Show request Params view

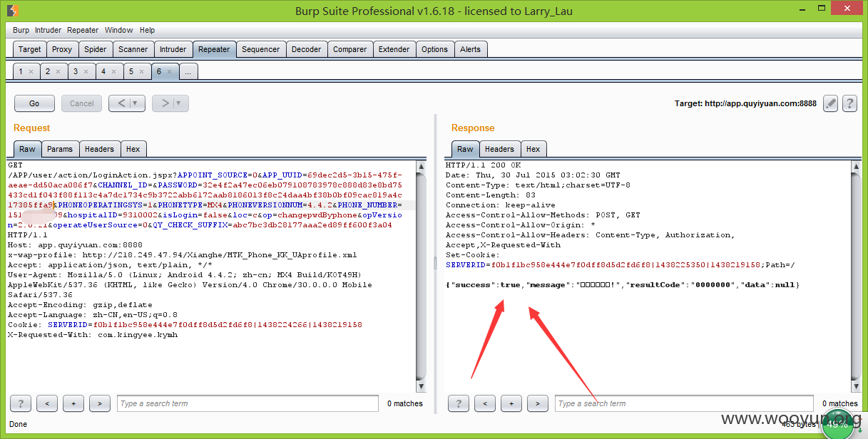[60, 149]
